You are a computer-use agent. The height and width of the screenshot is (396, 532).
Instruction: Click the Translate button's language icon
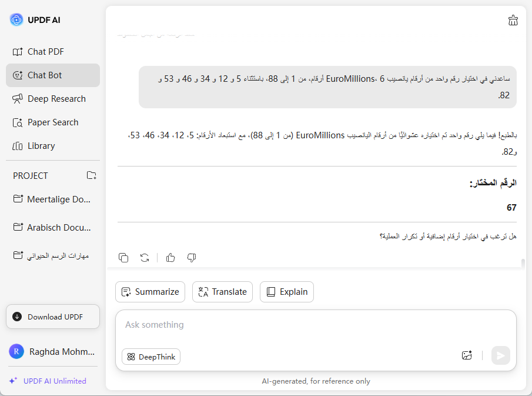point(203,292)
